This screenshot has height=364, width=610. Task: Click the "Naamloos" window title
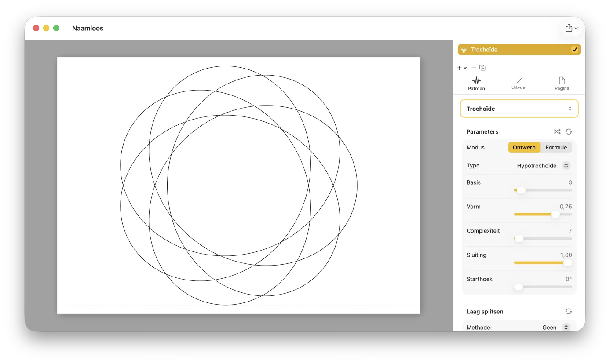click(x=88, y=28)
